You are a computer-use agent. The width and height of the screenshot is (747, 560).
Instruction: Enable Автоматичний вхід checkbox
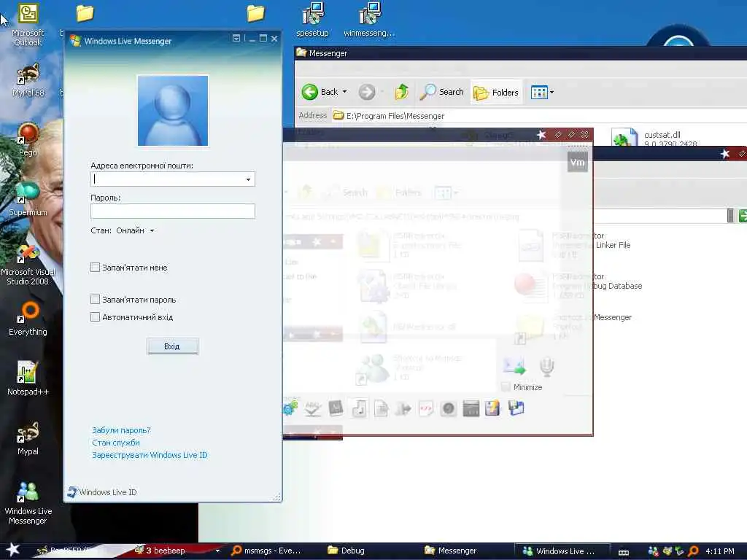(96, 317)
